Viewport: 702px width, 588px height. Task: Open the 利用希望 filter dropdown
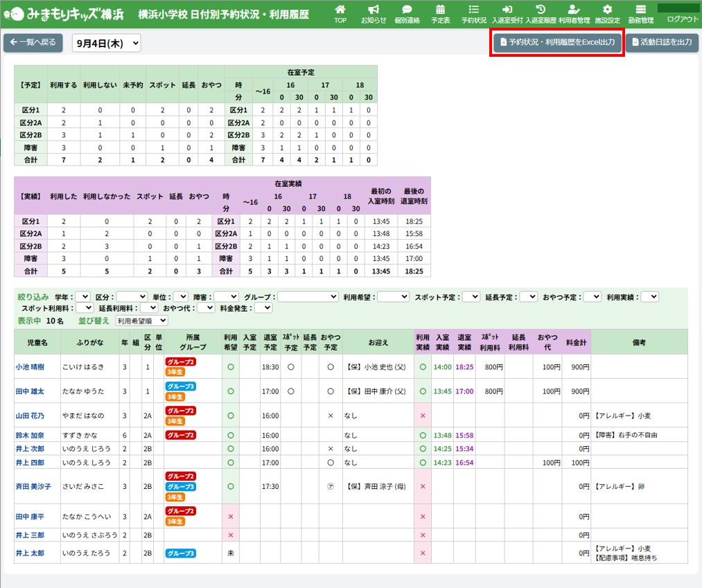[393, 296]
